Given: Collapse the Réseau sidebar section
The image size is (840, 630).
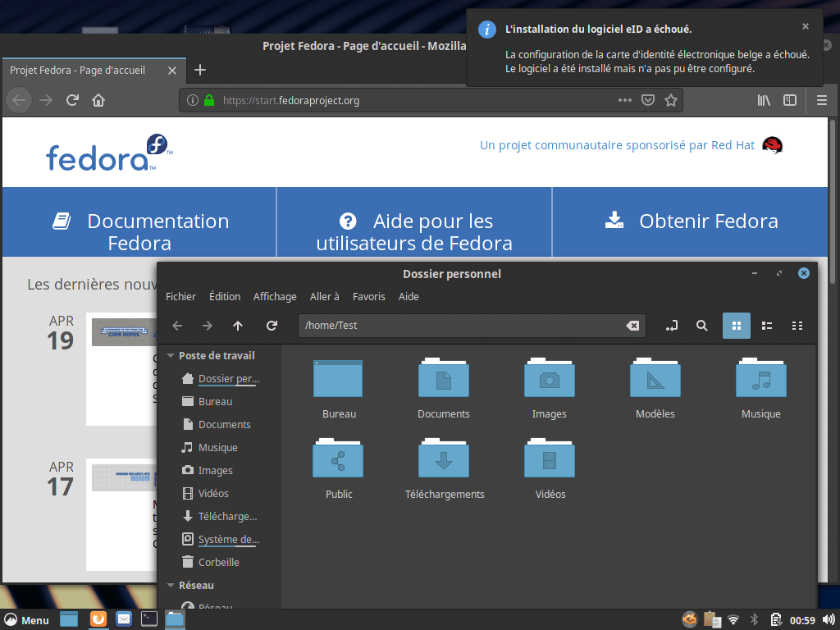Looking at the screenshot, I should (171, 586).
